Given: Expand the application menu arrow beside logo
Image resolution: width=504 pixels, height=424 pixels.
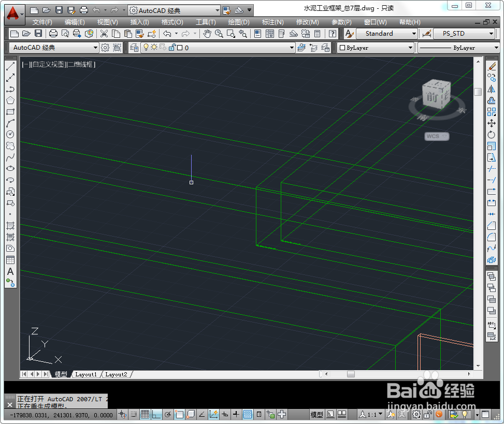Looking at the screenshot, I should click(22, 14).
